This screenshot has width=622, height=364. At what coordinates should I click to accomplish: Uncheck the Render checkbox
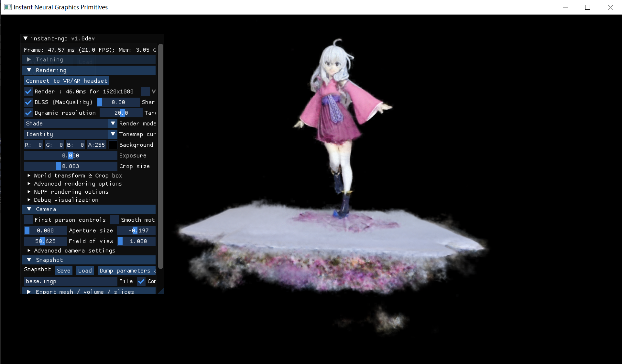[x=28, y=91]
